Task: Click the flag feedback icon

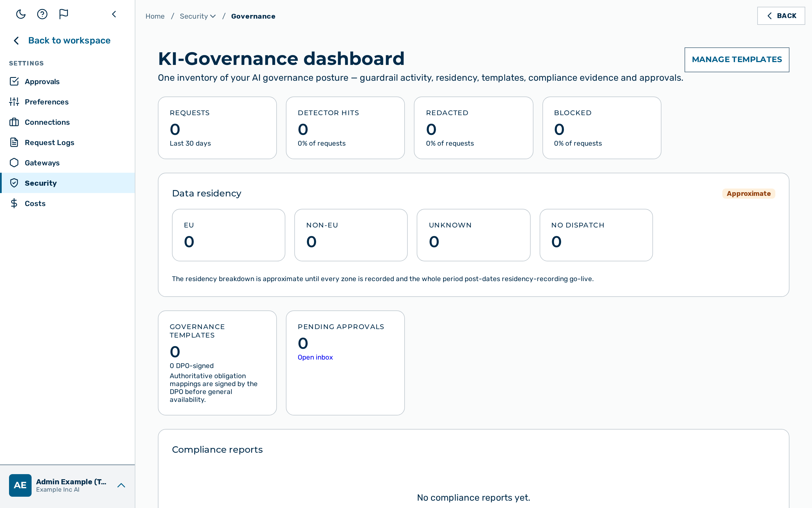Action: (63, 14)
